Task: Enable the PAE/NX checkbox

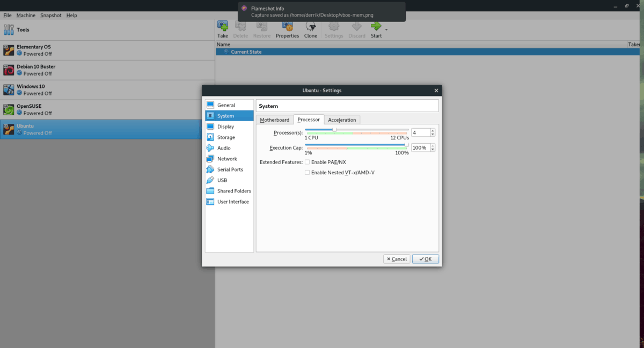Action: point(308,162)
